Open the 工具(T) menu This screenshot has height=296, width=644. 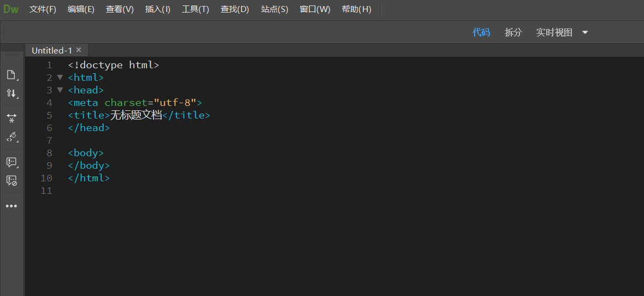click(x=196, y=9)
